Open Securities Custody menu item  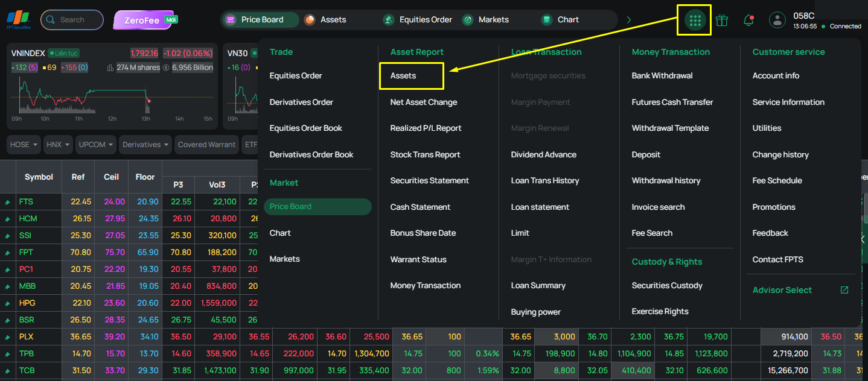667,286
